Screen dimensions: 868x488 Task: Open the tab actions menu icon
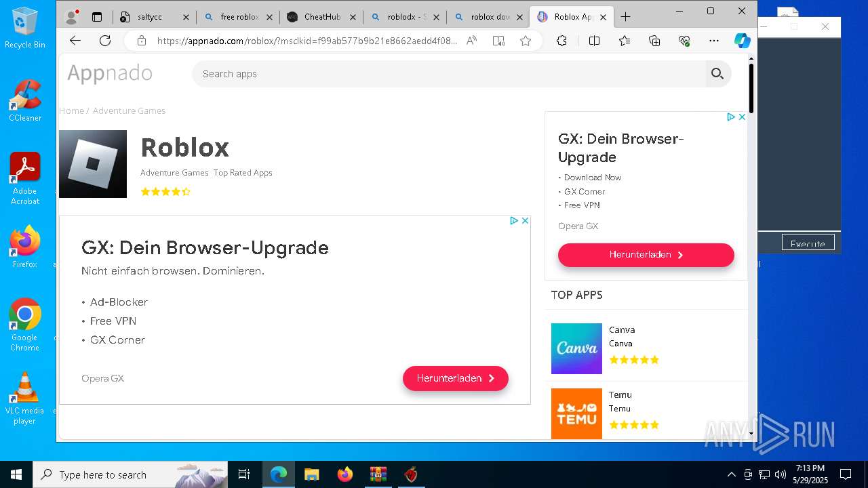coord(97,17)
